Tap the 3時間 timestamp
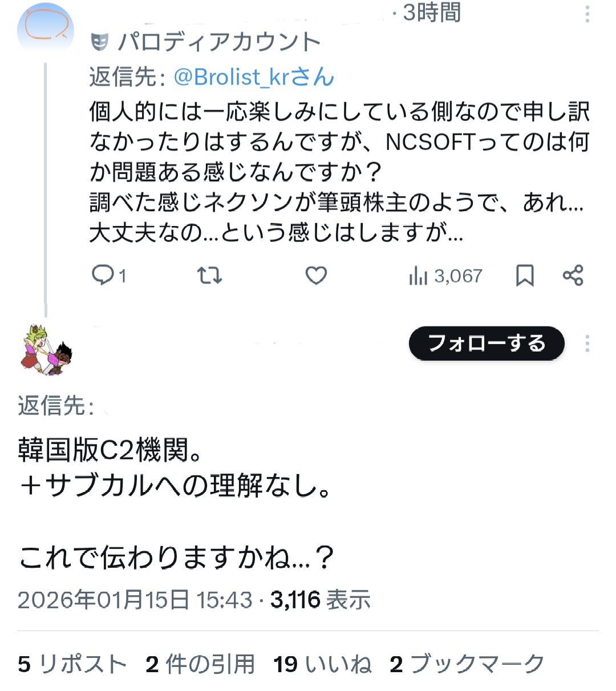Viewport: 616px width, 691px height. (432, 13)
